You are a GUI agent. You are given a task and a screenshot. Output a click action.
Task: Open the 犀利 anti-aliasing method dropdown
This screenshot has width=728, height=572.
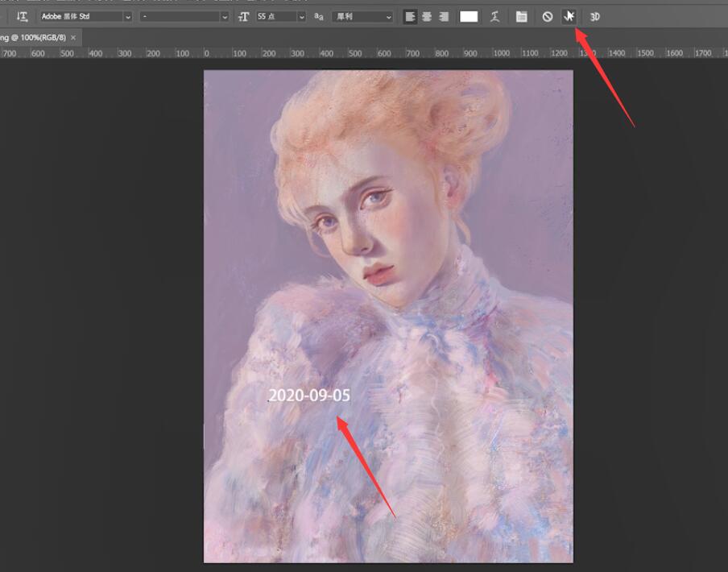click(x=362, y=17)
